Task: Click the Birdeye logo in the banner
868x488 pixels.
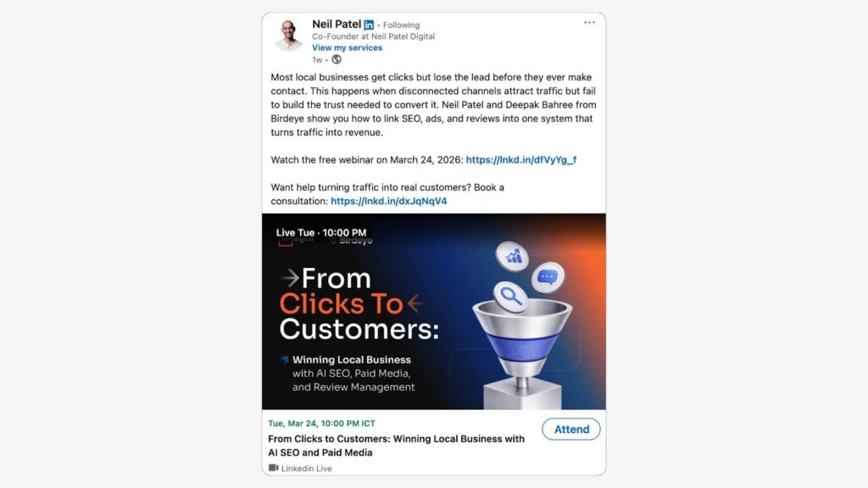Action: [x=351, y=241]
